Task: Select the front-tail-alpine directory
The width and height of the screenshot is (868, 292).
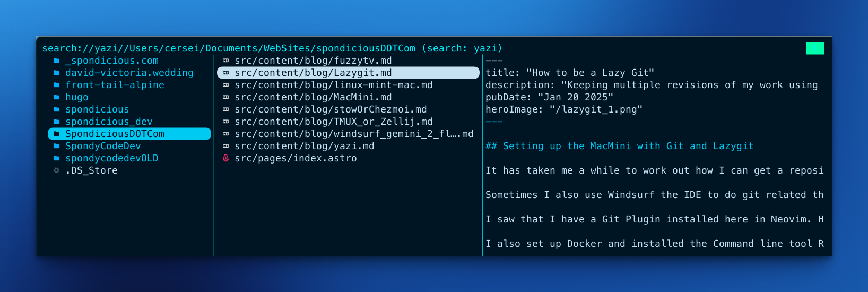Action: [115, 85]
